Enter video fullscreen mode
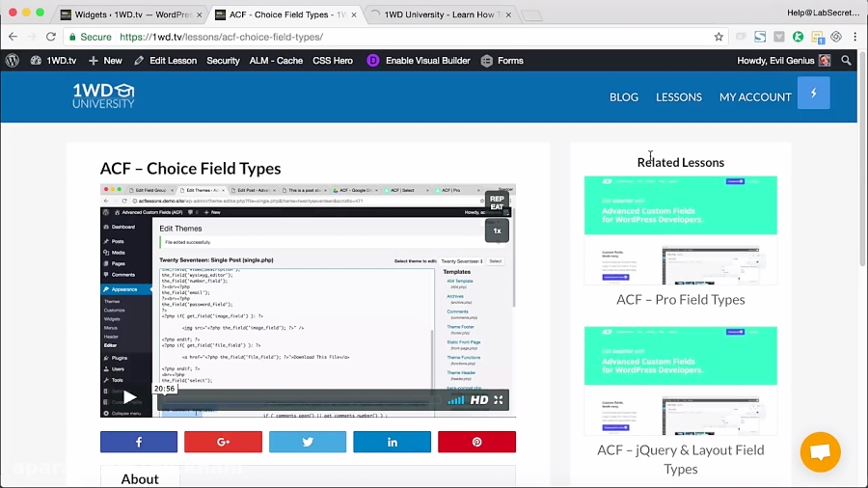 pos(499,399)
